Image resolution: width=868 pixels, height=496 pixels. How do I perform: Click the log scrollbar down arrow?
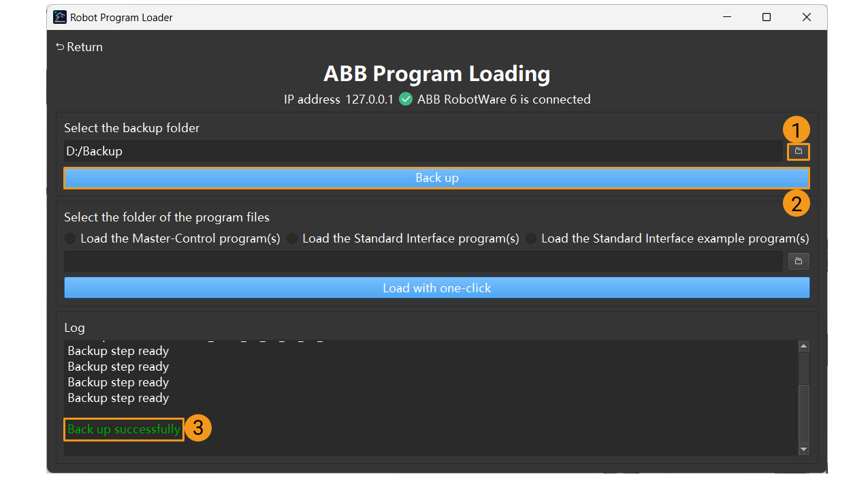click(x=803, y=450)
